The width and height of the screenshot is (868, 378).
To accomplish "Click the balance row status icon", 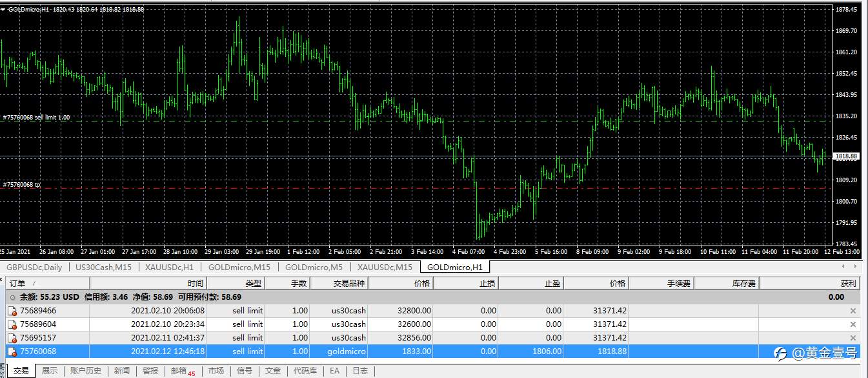I will (12, 297).
